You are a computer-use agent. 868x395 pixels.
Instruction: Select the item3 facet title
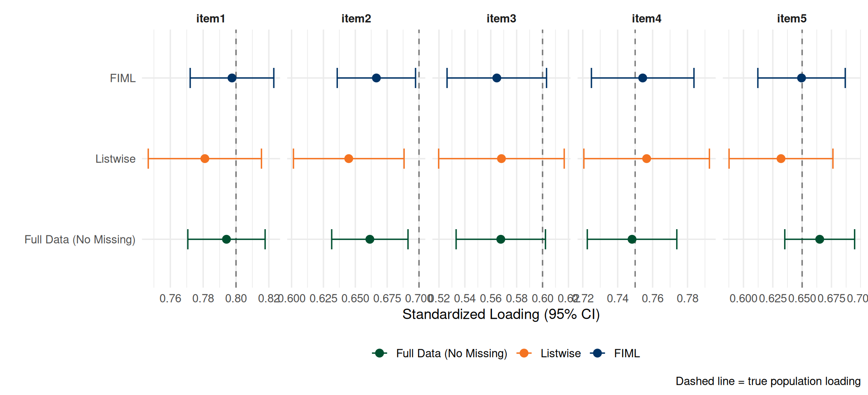point(501,19)
